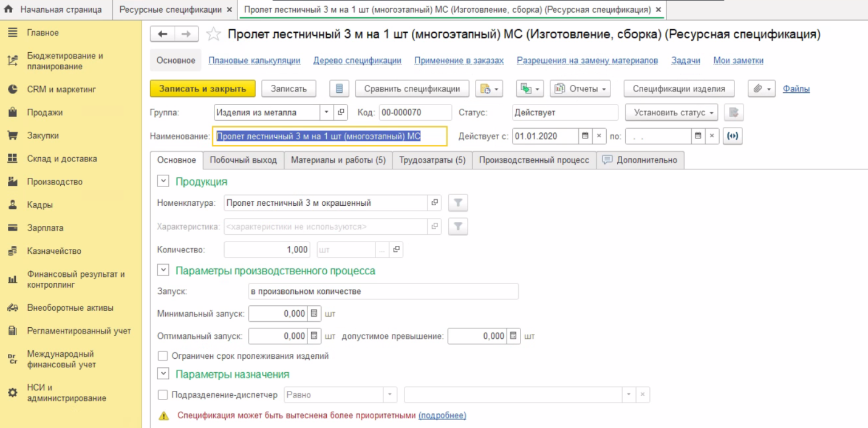Screen dimensions: 868x428
Task: Click the document list icon beside Записать
Action: click(x=339, y=89)
